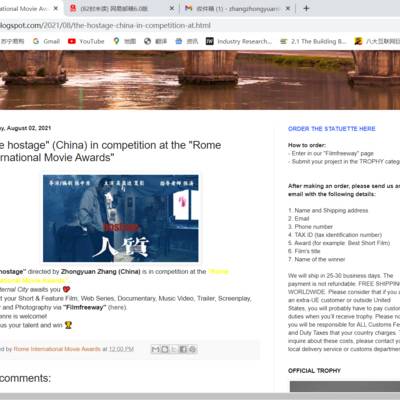Click the (here) Filmfreeway link

(117, 307)
